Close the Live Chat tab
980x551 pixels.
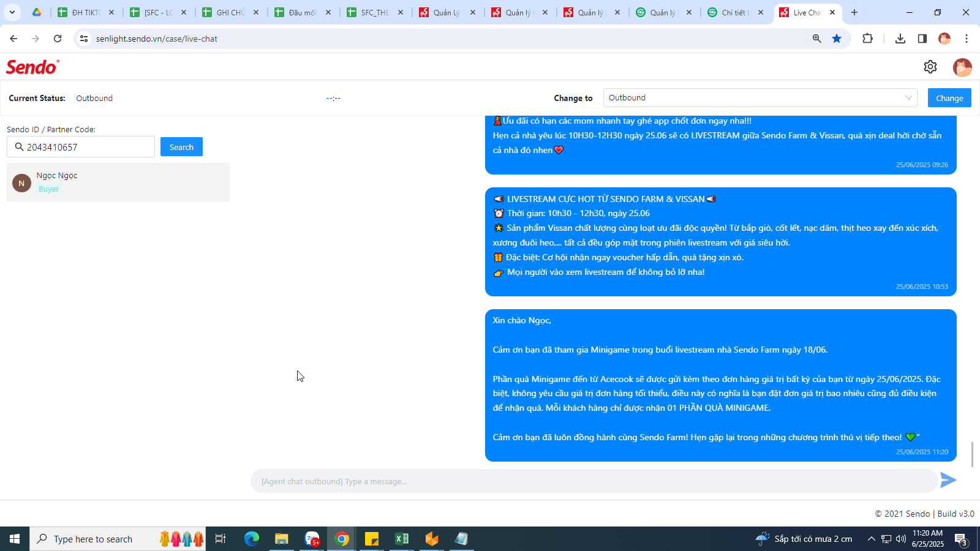tap(832, 12)
